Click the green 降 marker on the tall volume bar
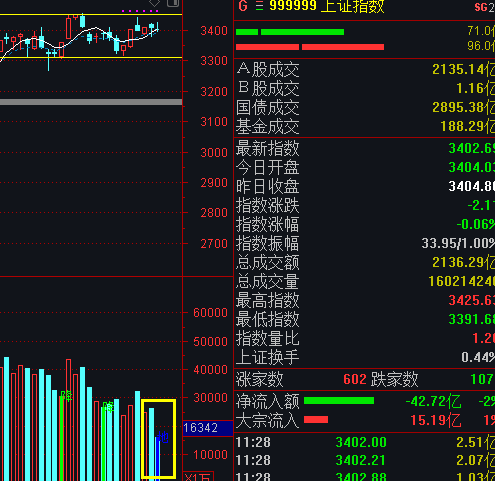This screenshot has height=481, width=495. (x=66, y=396)
